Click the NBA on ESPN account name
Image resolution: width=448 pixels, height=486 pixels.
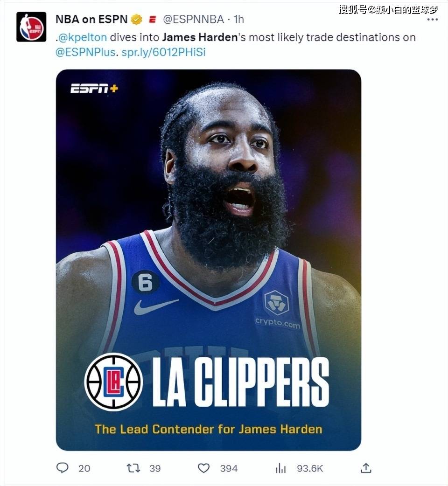(91, 19)
